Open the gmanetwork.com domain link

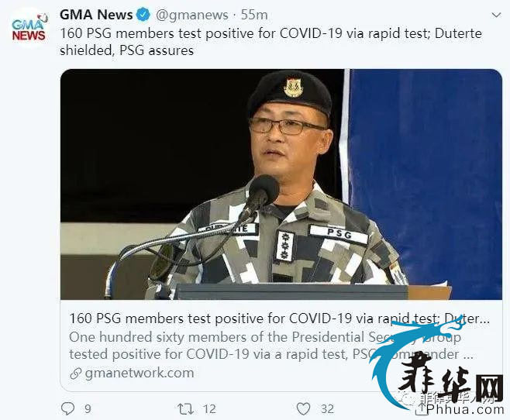[x=140, y=373]
